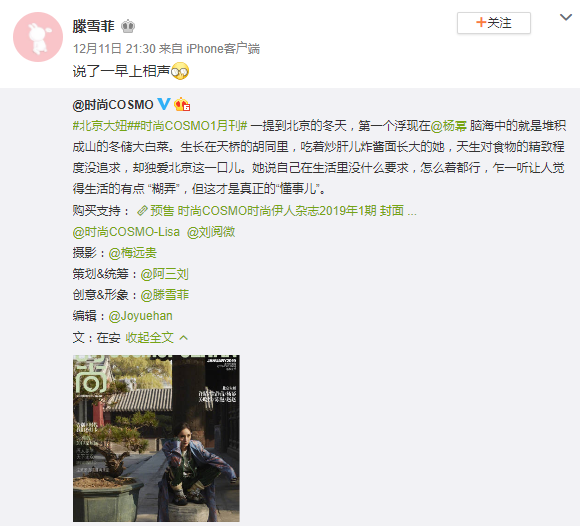
Task: Open the pink rabbit profile avatar
Action: tap(38, 37)
